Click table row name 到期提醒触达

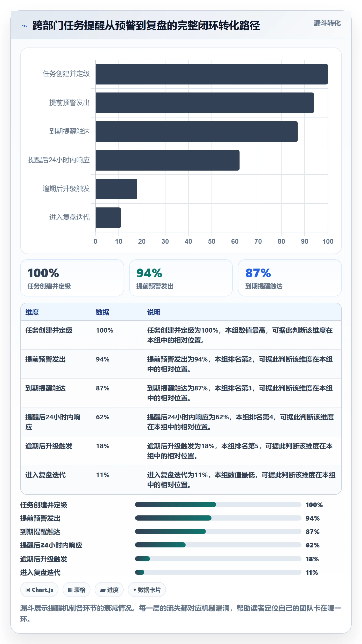click(x=46, y=388)
